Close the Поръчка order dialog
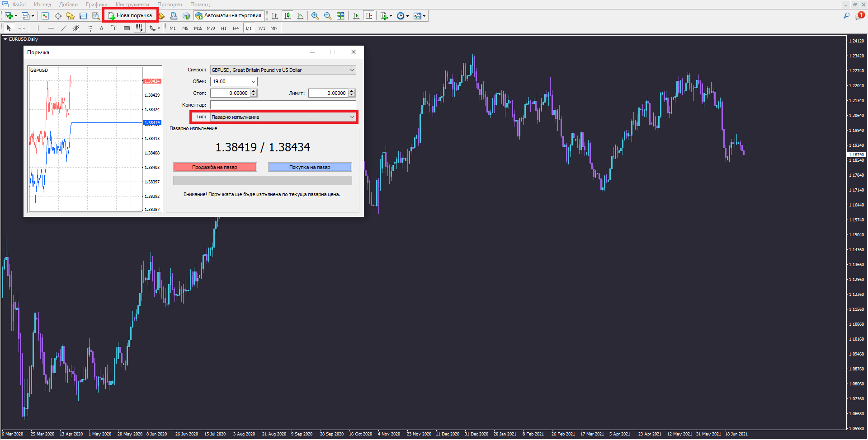Screen dimensions: 868x440 point(354,52)
